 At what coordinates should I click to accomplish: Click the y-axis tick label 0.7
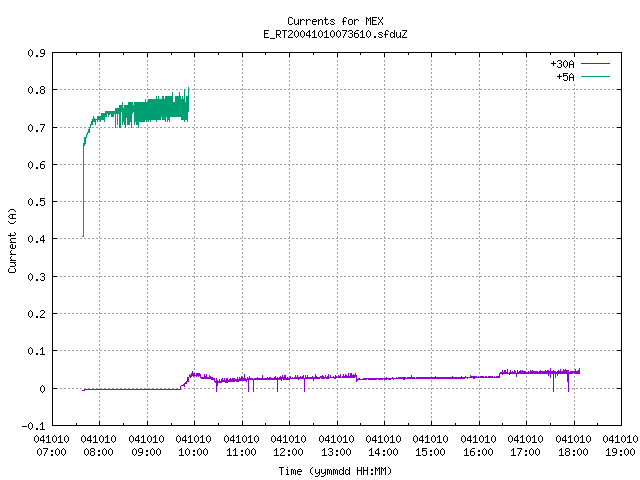point(36,128)
